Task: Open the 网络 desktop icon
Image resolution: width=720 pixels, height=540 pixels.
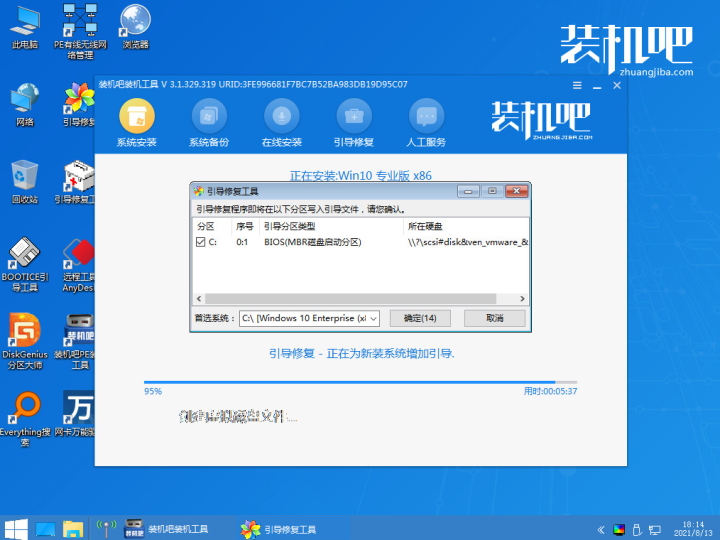Action: click(25, 105)
